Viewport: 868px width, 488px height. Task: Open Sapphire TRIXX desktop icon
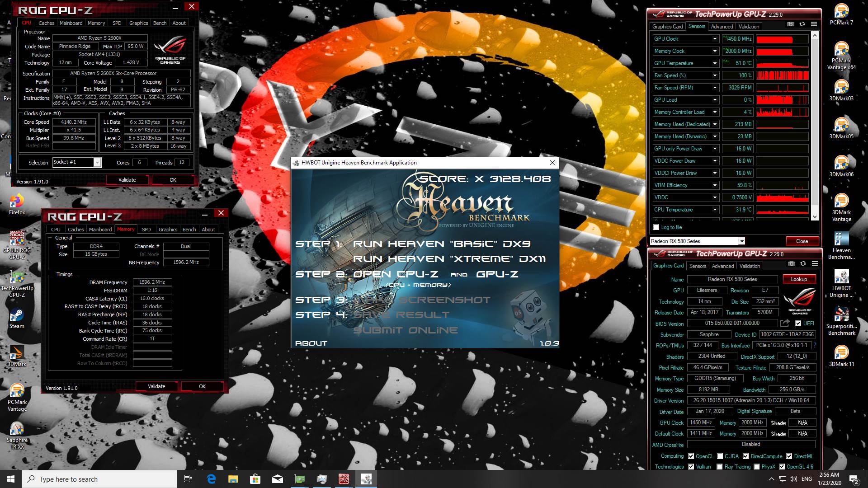point(17,436)
